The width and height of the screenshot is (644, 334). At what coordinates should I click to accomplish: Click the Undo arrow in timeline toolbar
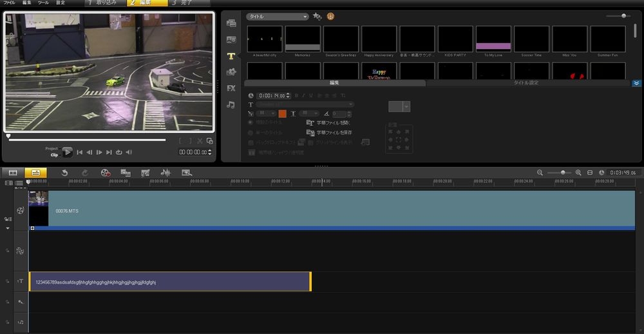(64, 173)
